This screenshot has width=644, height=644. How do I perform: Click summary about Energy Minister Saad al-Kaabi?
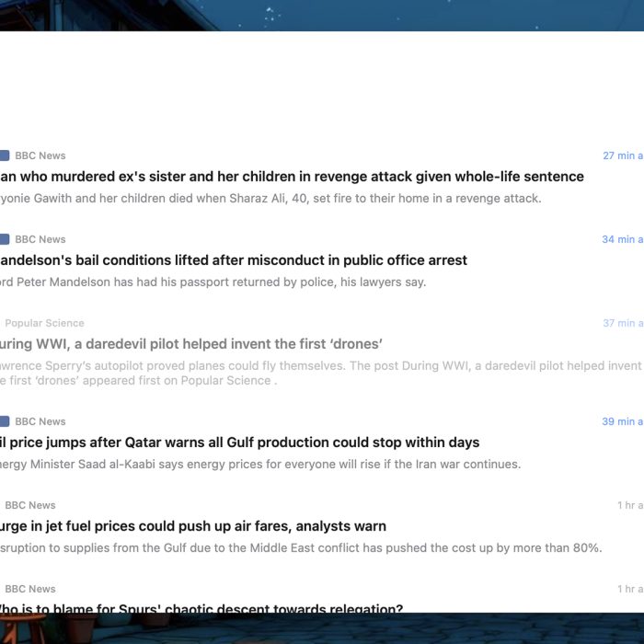[x=260, y=464]
